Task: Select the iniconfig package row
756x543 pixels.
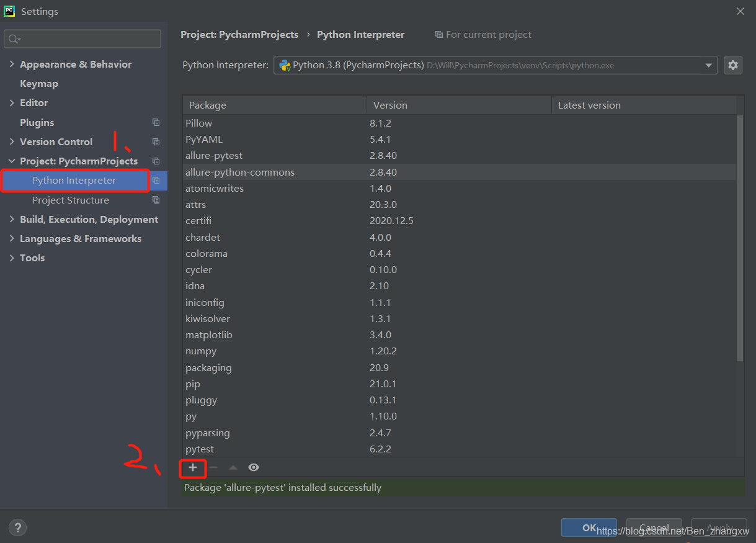Action: (460, 302)
